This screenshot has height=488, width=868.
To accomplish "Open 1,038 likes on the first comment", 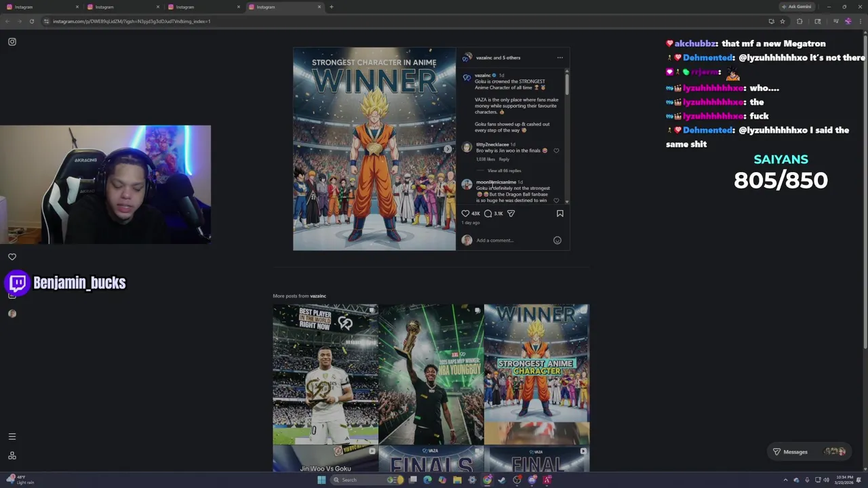I will tap(486, 159).
